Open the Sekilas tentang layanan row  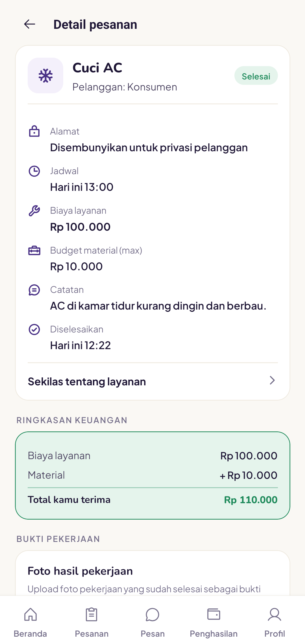click(x=153, y=381)
